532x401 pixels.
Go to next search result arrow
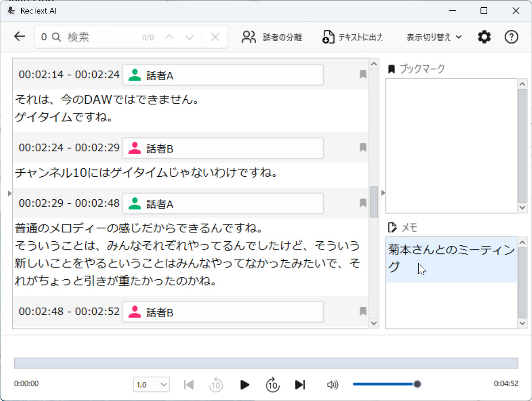coord(190,37)
